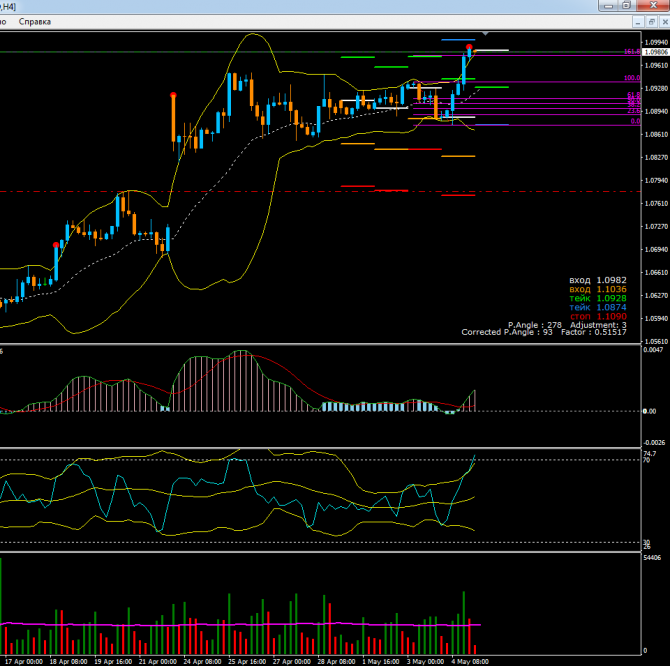Screen dimensions: 670x666
Task: Select the red стоп 1.1090 label
Action: click(x=598, y=317)
